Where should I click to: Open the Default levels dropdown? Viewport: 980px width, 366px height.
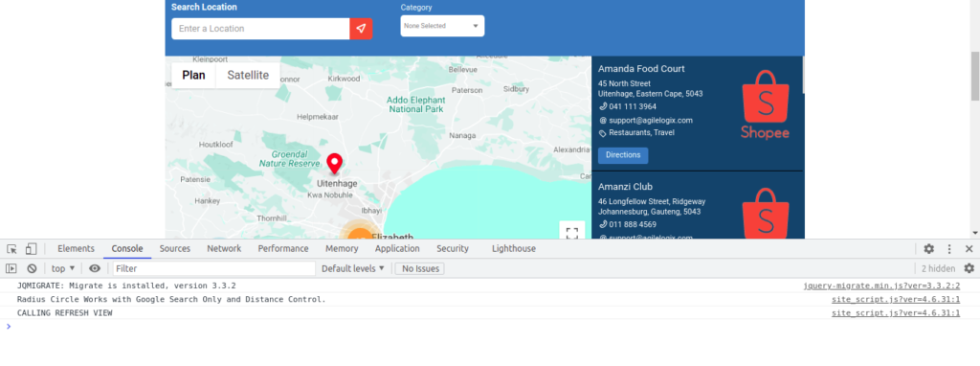(353, 268)
